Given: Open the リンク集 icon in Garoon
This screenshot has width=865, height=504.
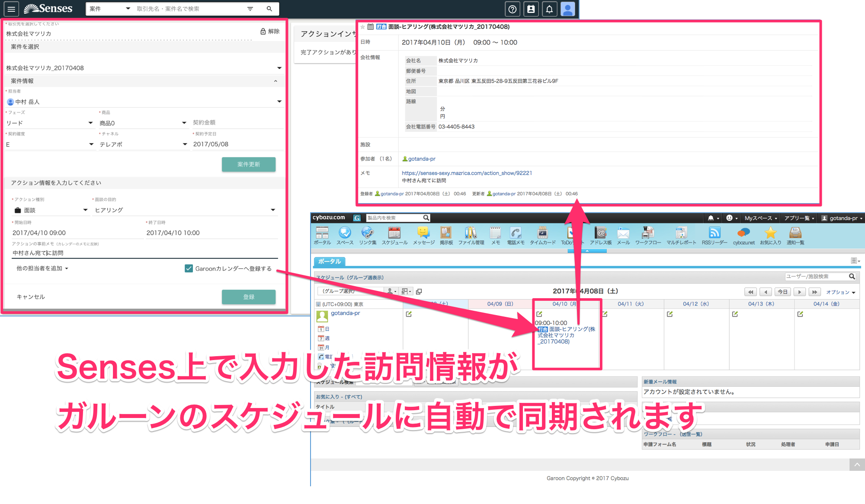Looking at the screenshot, I should click(x=368, y=236).
